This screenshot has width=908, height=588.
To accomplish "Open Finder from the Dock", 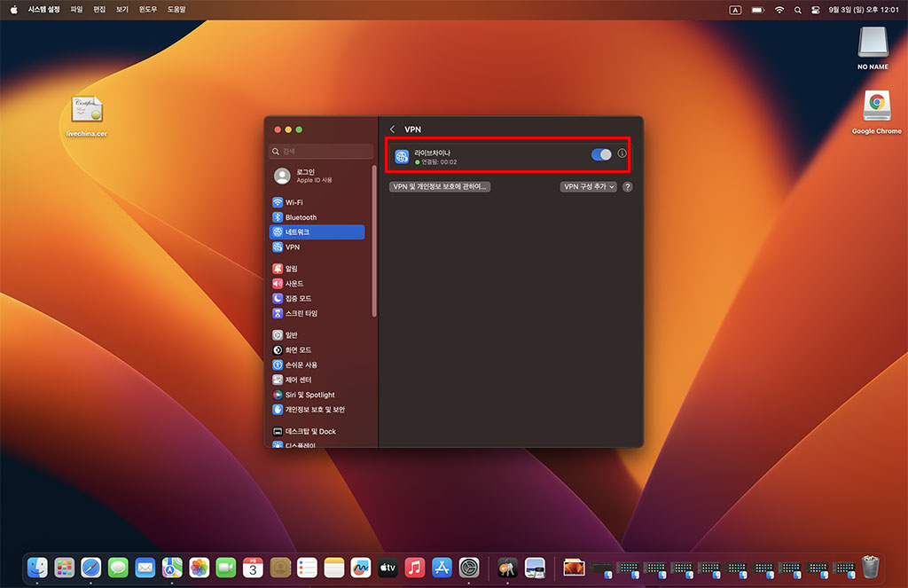I will click(x=37, y=568).
